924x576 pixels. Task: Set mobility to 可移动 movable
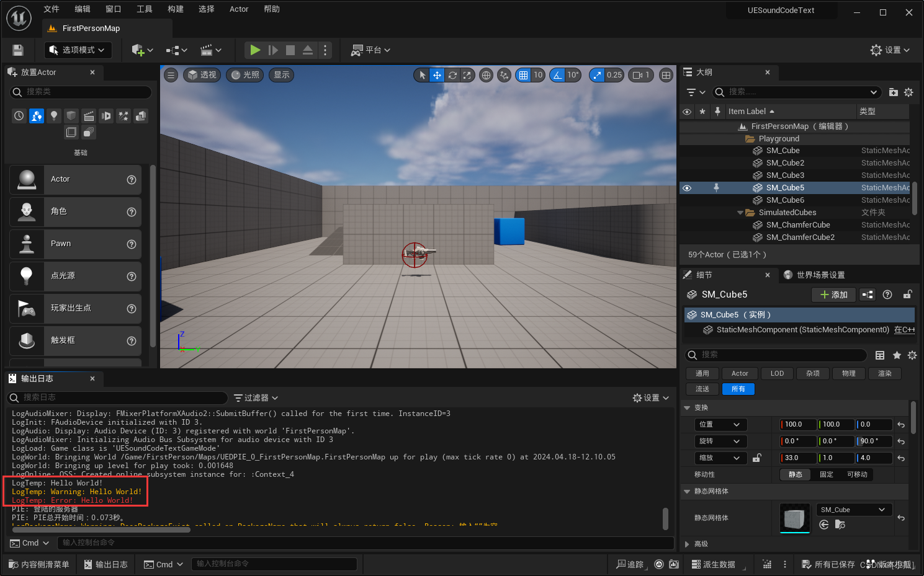857,475
